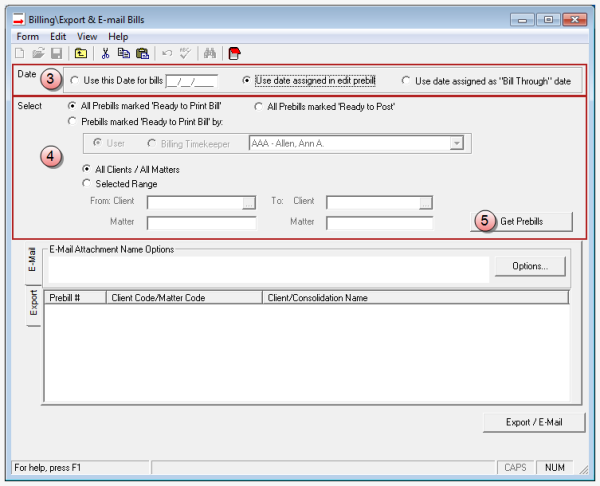Image resolution: width=600 pixels, height=486 pixels.
Task: Click the Export / E-Mail button
Action: pos(534,422)
